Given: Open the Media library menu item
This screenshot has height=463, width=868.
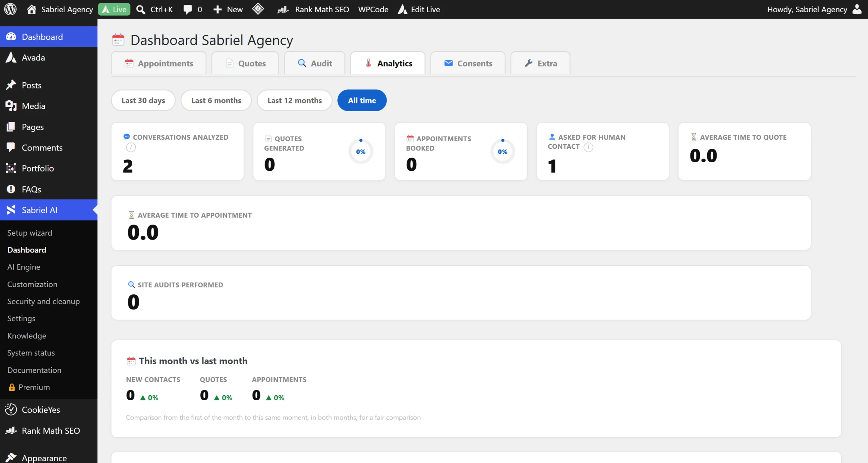Looking at the screenshot, I should click(x=48, y=106).
